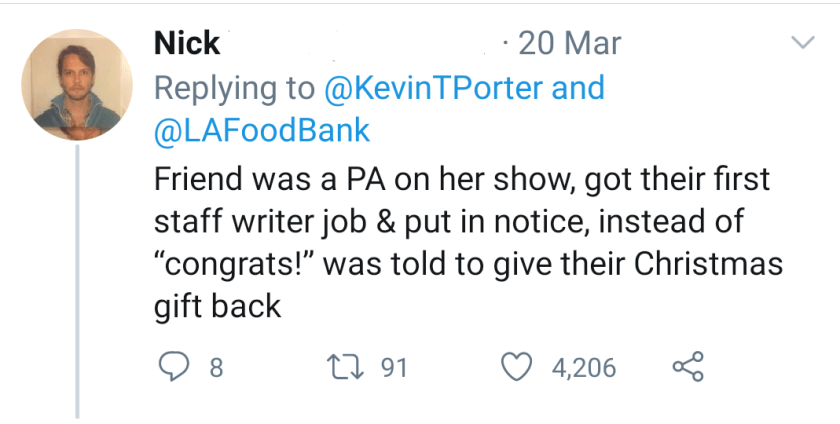Open the share icon options

pos(687,368)
